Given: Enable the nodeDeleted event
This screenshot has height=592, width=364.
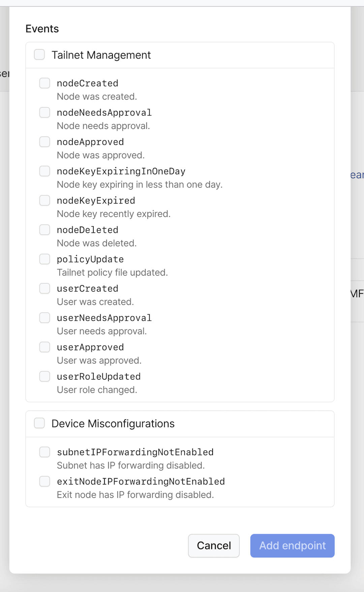Looking at the screenshot, I should (44, 229).
